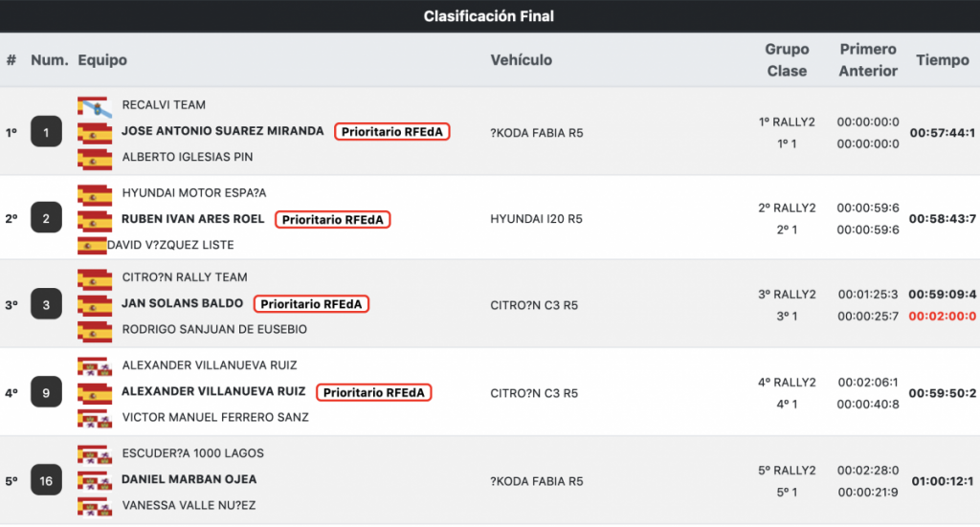
Task: Select the number 2 car badge
Action: [x=46, y=219]
